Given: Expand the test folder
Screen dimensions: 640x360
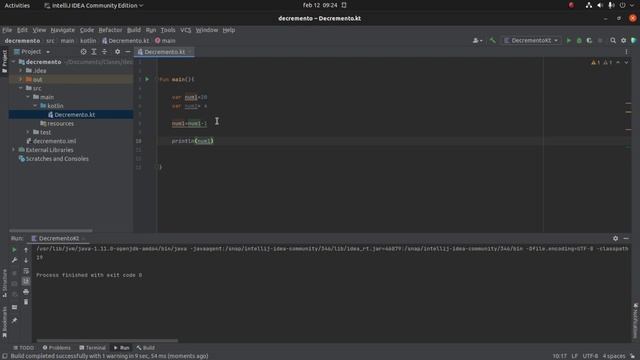Looking at the screenshot, I should pyautogui.click(x=28, y=132).
